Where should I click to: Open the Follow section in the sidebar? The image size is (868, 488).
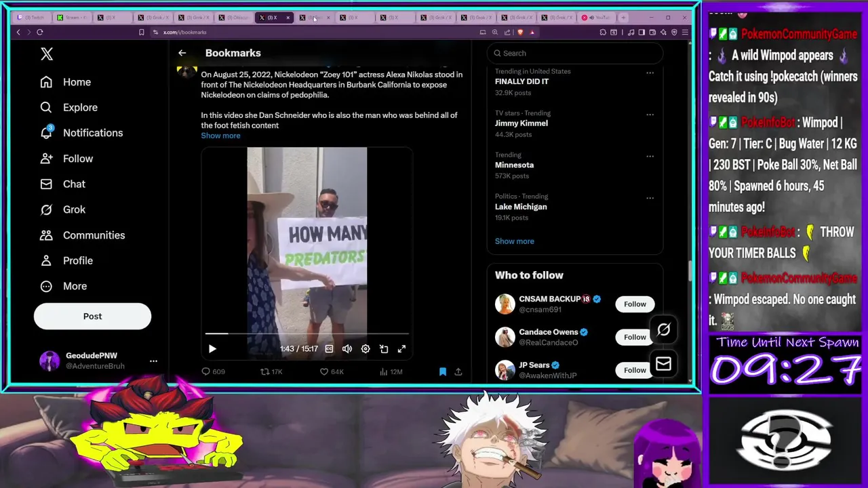66,159
